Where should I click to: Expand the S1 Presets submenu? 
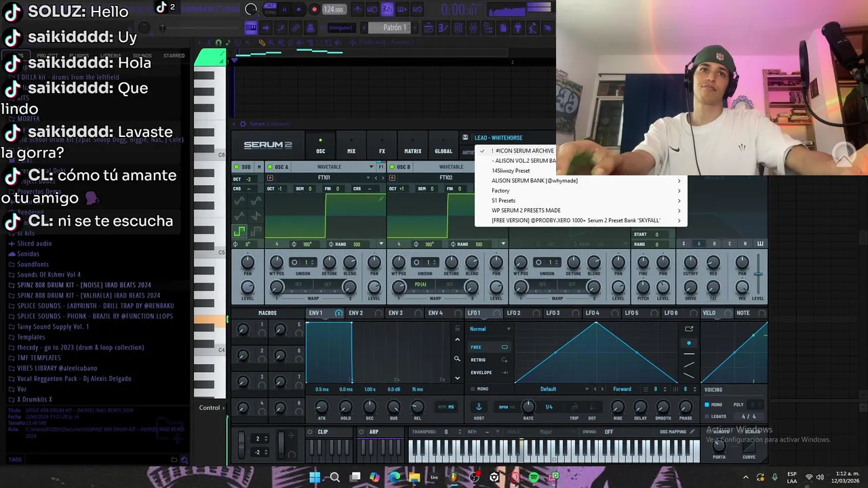coord(580,201)
